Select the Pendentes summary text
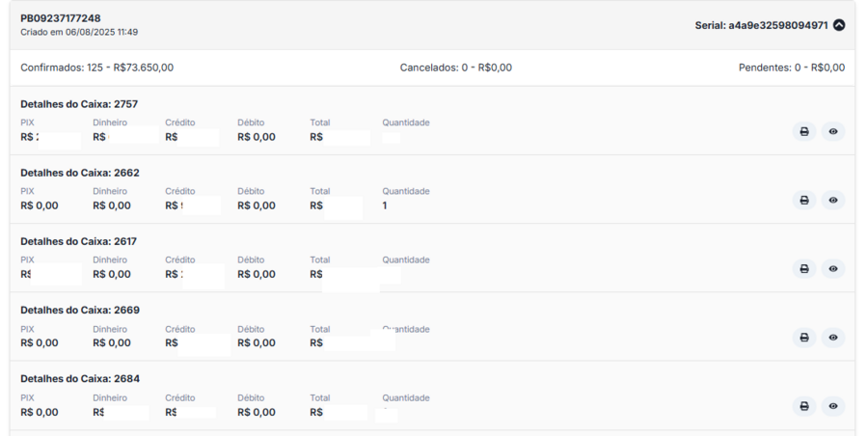 [791, 68]
